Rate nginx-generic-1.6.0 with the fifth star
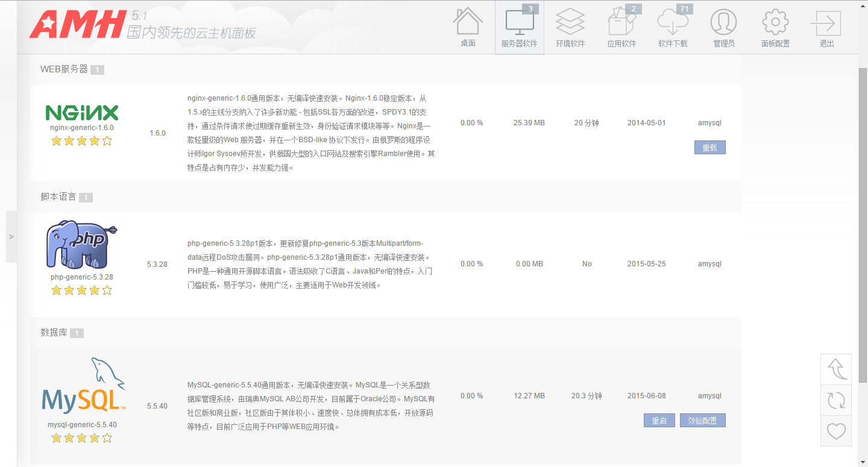This screenshot has width=868, height=467. coord(107,141)
